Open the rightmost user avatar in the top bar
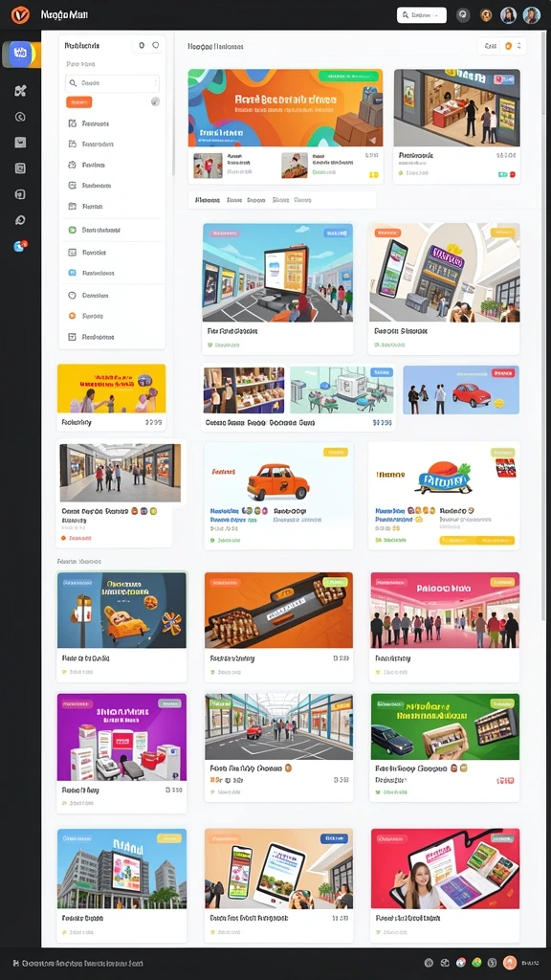 [x=532, y=15]
